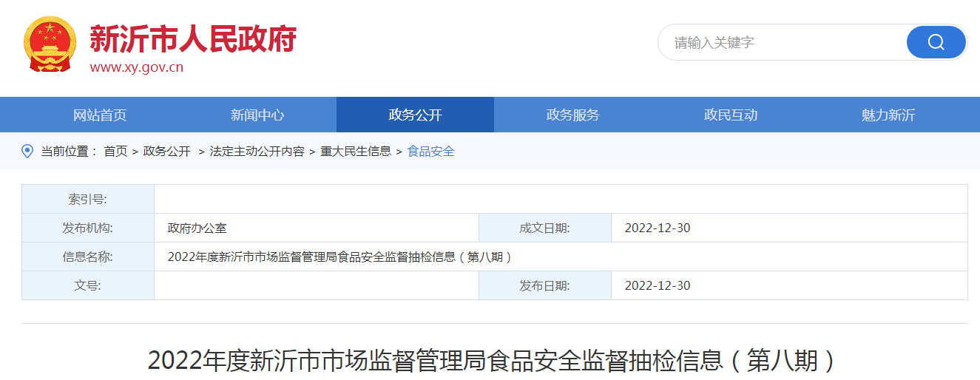Open the 政务服务 navigation tab
Image resolution: width=980 pixels, height=380 pixels.
pos(573,115)
